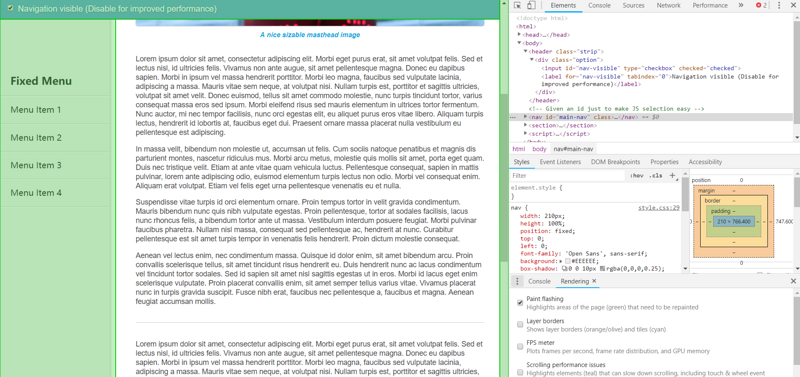The width and height of the screenshot is (800, 377).
Task: Click the 'Fixed Menu' heading
Action: 41,81
